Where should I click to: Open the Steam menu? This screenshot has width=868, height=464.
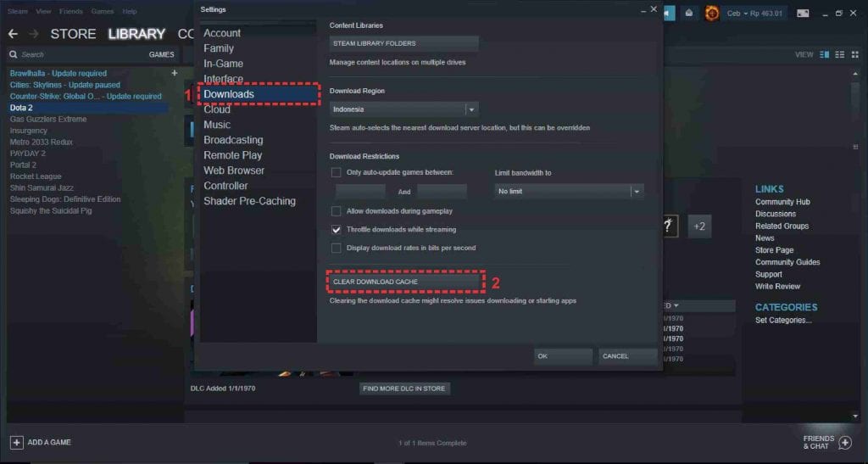[18, 11]
